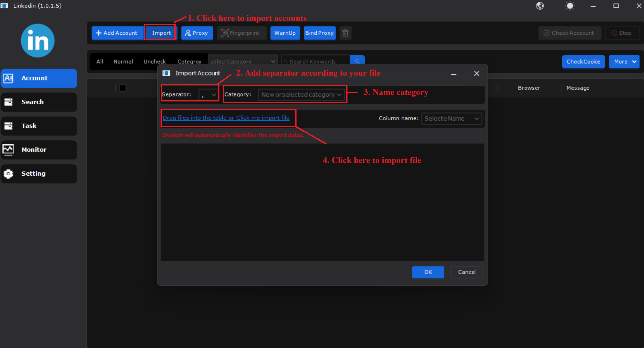Viewport: 644px width, 348px height.
Task: Expand the select Category dropdown
Action: click(x=243, y=61)
